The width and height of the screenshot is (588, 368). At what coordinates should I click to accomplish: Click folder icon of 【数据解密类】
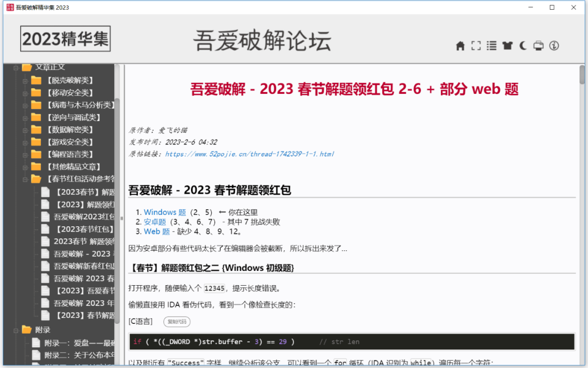pos(36,130)
